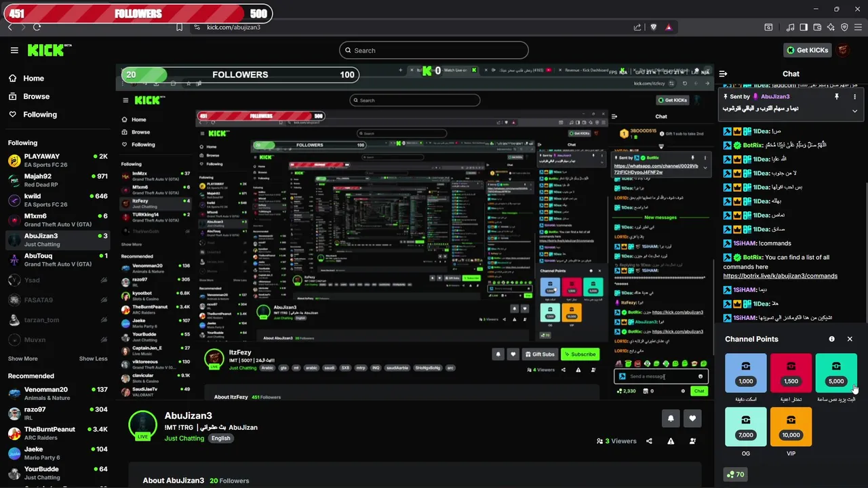Expand the pinned message chevron
The image size is (868, 488).
pyautogui.click(x=854, y=110)
